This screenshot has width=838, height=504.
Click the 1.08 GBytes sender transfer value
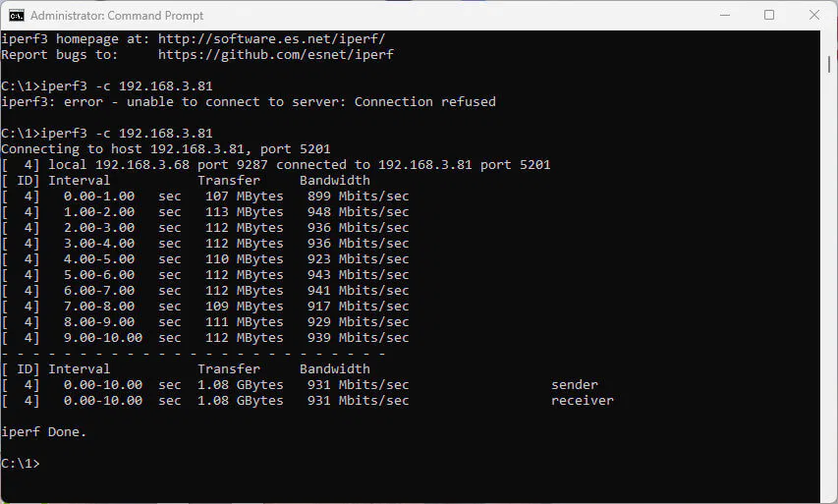coord(240,385)
